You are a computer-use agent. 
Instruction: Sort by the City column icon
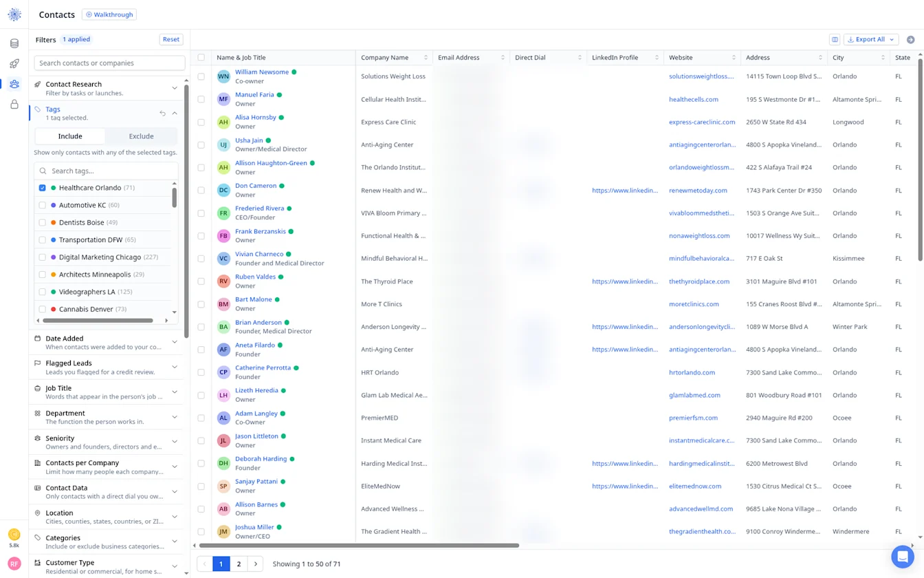click(883, 58)
